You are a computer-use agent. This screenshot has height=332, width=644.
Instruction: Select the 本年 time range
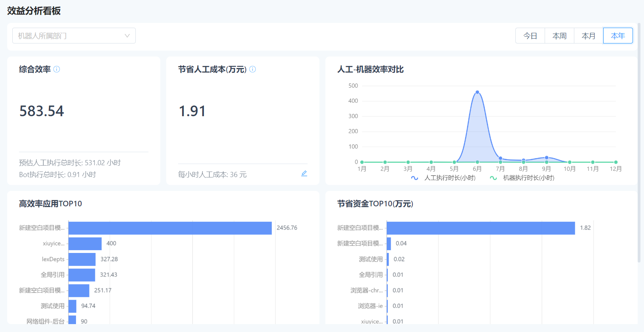pos(618,36)
